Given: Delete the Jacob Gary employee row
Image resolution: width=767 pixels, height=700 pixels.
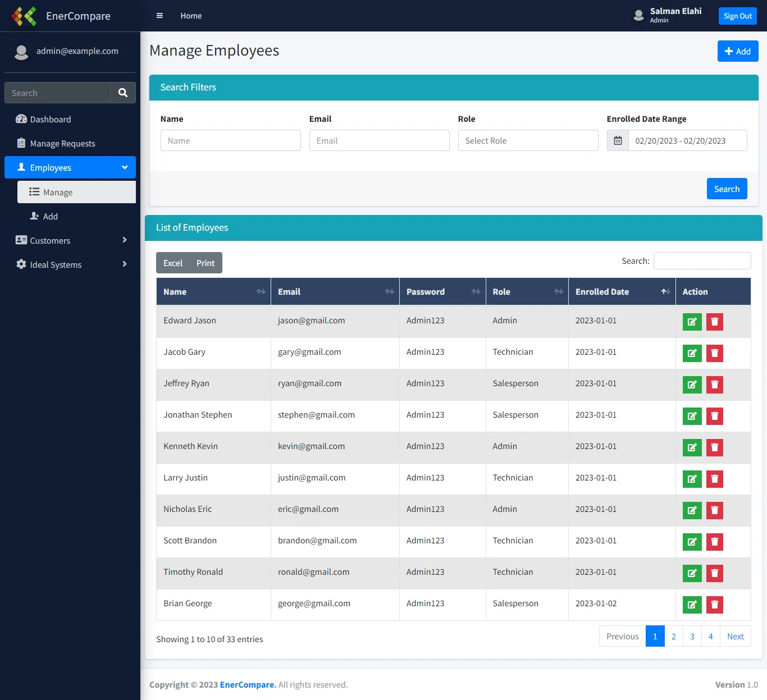Looking at the screenshot, I should click(714, 353).
